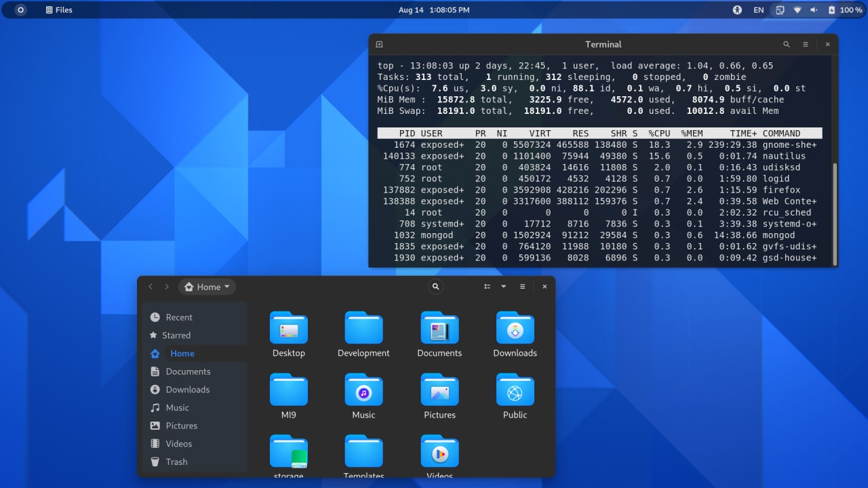Expand the Home path dropdown
This screenshot has width=868, height=488.
point(208,287)
